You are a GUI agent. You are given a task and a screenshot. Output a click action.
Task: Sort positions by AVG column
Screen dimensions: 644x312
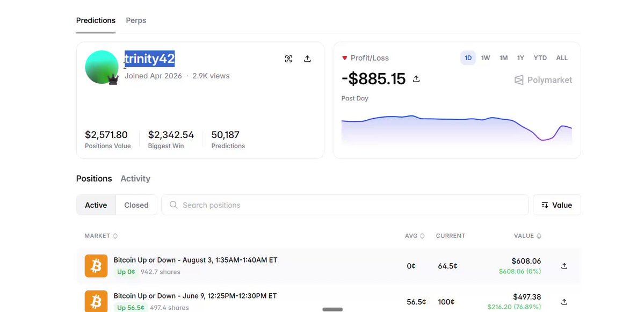pyautogui.click(x=415, y=236)
